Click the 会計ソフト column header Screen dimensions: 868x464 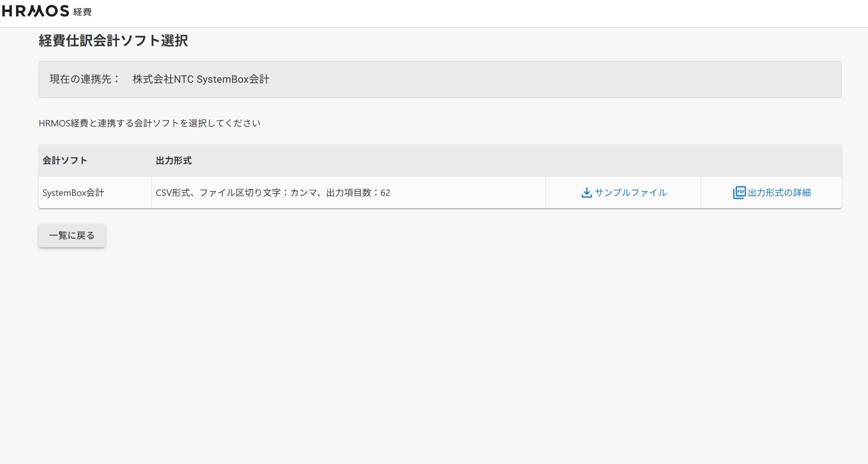point(65,160)
